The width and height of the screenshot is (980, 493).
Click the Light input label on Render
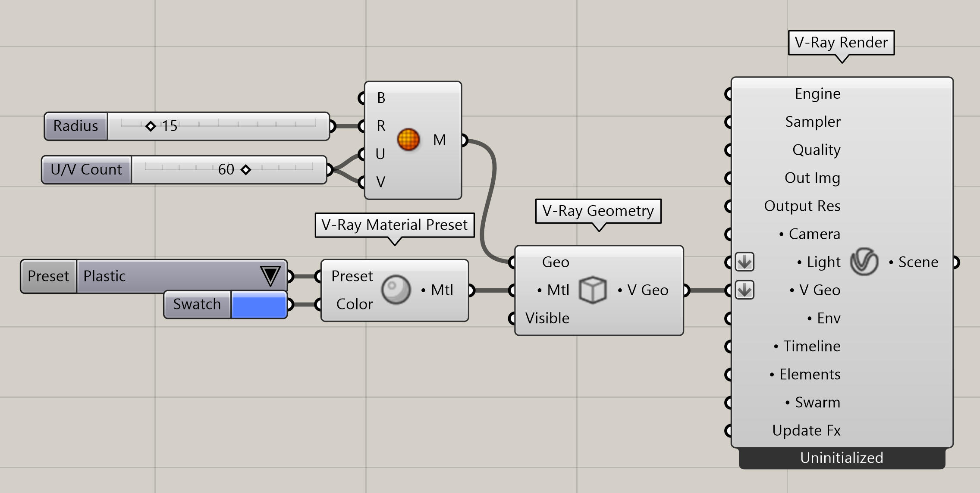click(x=819, y=262)
